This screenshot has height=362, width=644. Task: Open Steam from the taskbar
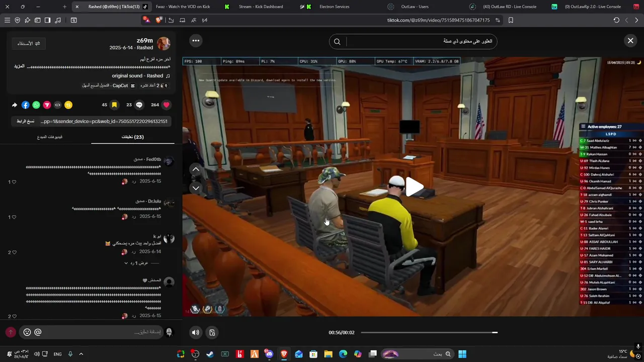coord(210,354)
